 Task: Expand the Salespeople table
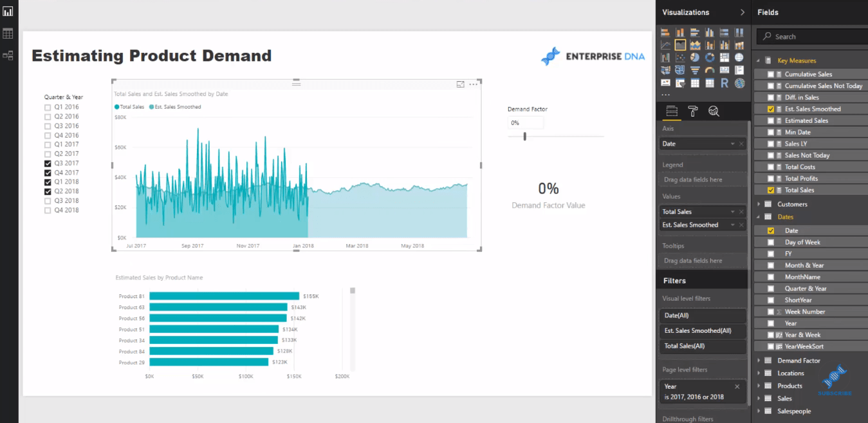point(759,411)
